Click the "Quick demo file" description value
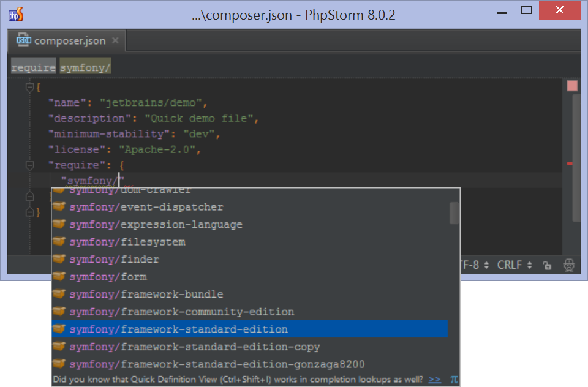Image resolution: width=588 pixels, height=387 pixels. tap(199, 119)
